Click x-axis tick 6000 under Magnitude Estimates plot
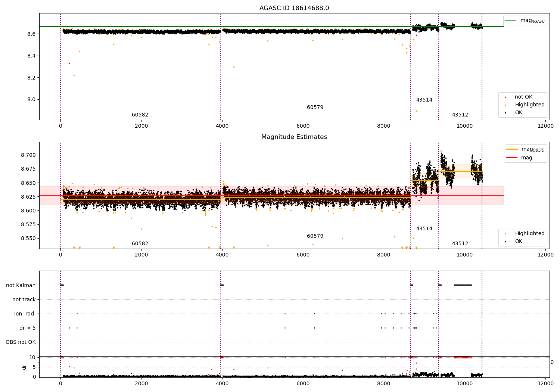Image resolution: width=560 pixels, height=392 pixels. click(303, 255)
